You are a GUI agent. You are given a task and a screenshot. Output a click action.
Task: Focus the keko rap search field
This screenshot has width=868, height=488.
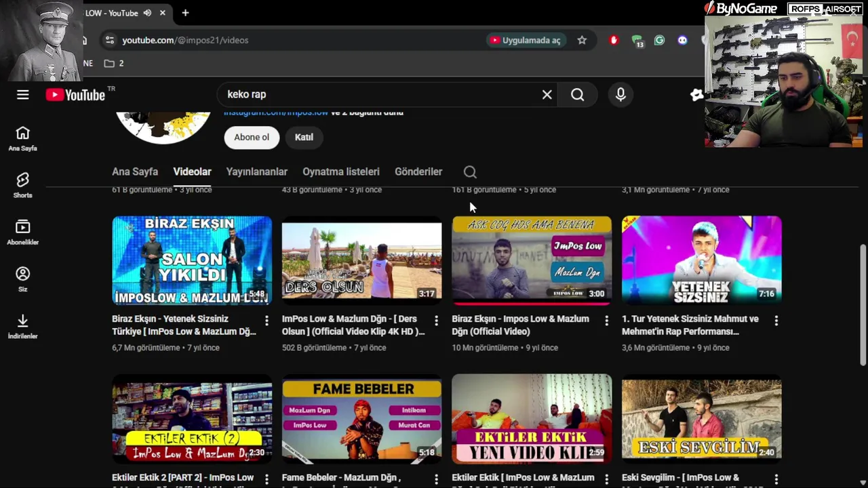380,95
